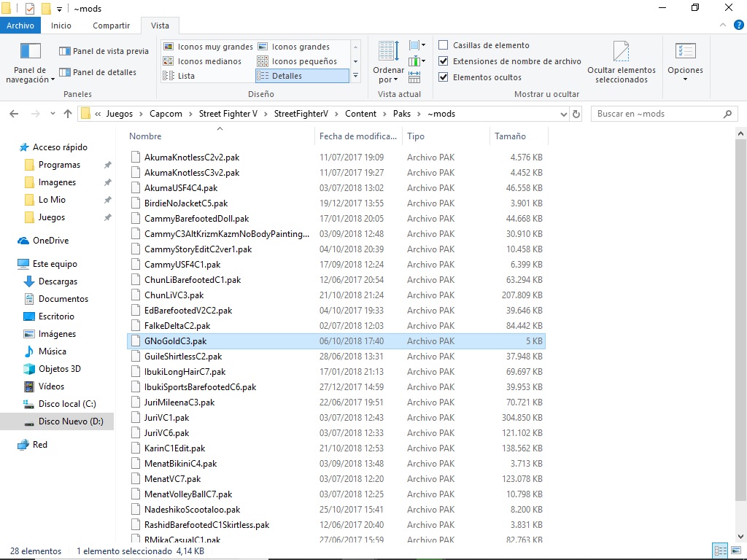
Task: Expand the address bar history dropdown
Action: (x=562, y=113)
